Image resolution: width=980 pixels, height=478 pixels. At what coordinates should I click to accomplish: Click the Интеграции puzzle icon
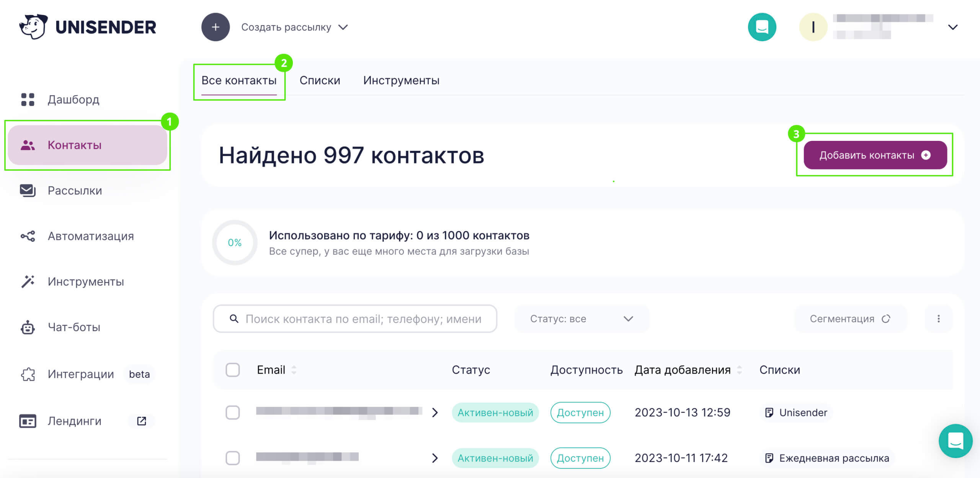tap(28, 374)
